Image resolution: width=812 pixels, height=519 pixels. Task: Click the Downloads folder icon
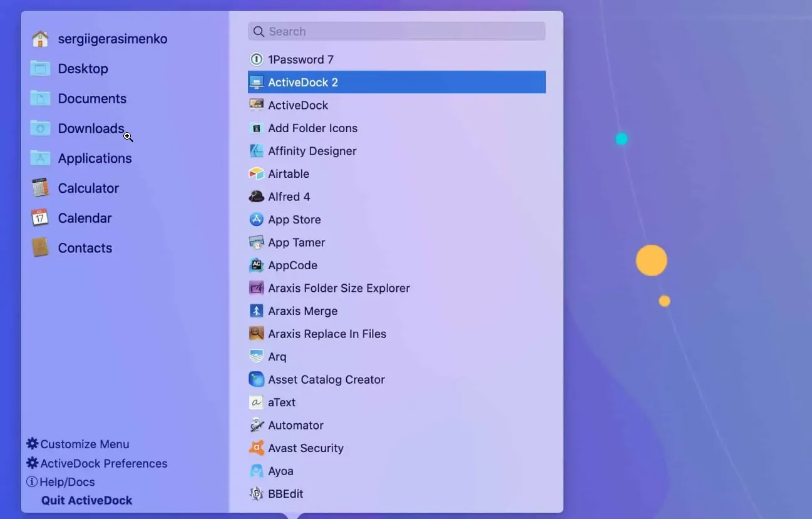(x=40, y=128)
